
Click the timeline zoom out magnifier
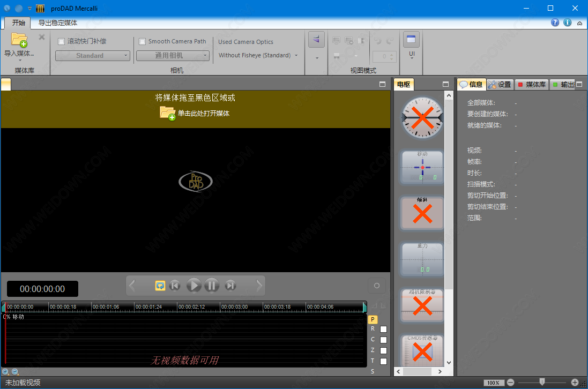tap(15, 371)
